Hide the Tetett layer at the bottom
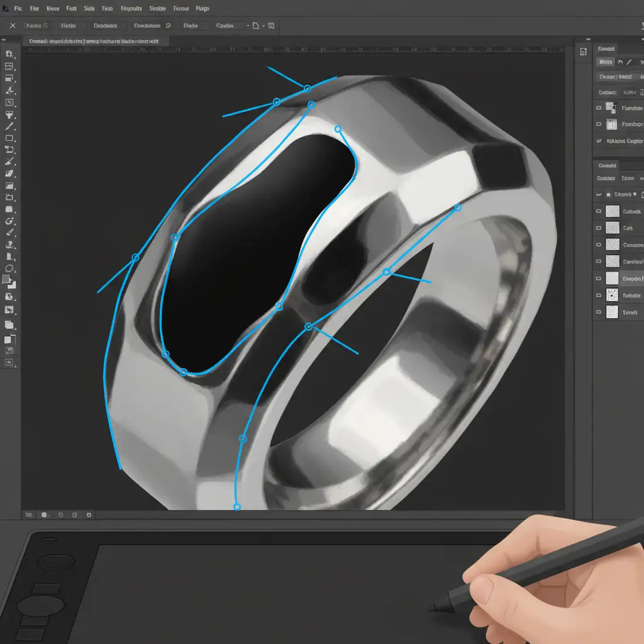Screen dimensions: 644x644 (599, 312)
